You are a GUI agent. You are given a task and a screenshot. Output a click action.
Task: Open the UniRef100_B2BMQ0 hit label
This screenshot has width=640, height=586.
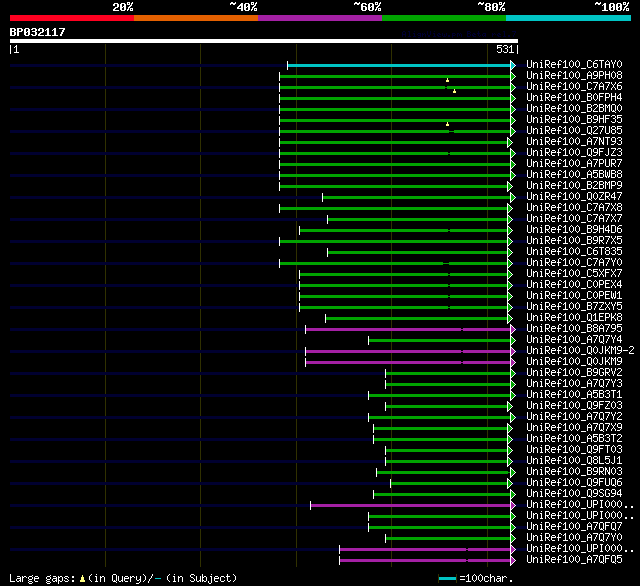[574, 109]
